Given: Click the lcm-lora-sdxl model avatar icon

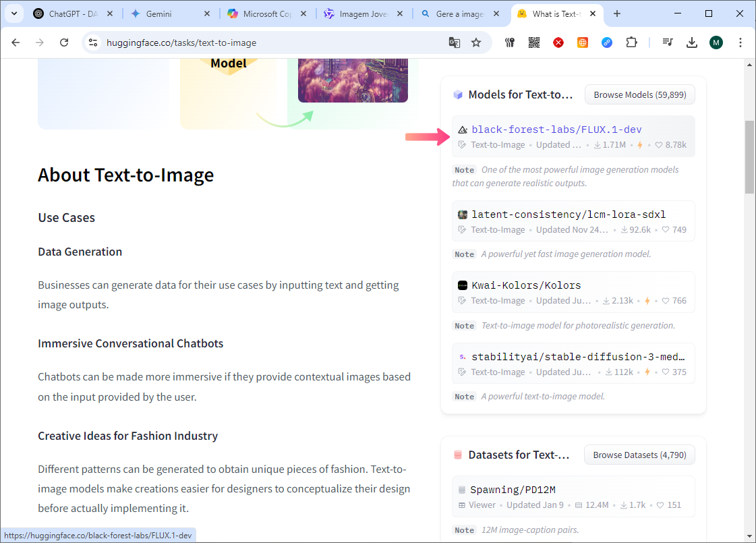Looking at the screenshot, I should point(463,215).
